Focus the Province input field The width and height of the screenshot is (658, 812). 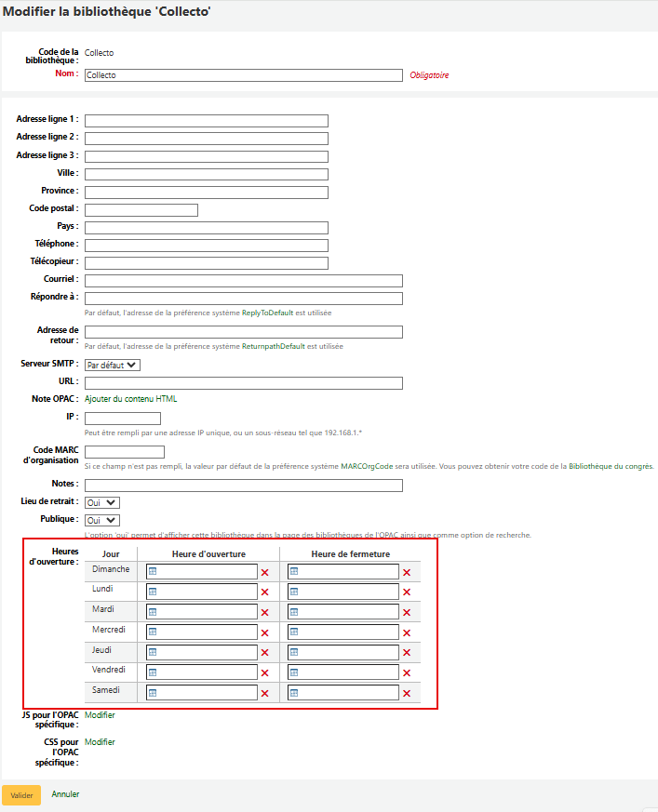[207, 193]
